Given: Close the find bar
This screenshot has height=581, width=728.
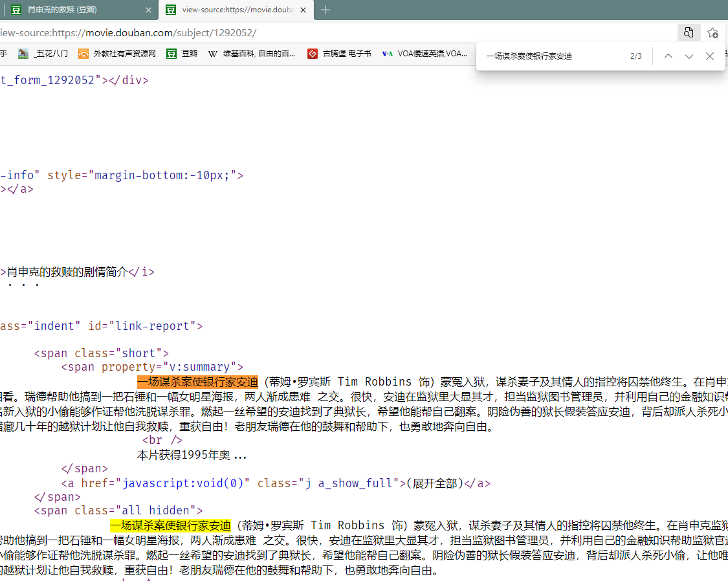Looking at the screenshot, I should coord(709,56).
